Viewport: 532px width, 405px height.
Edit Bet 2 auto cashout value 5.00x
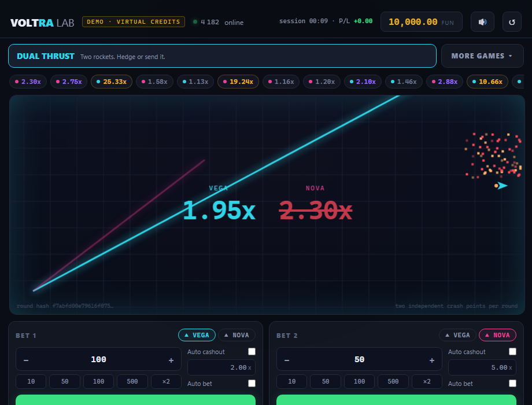click(x=482, y=367)
